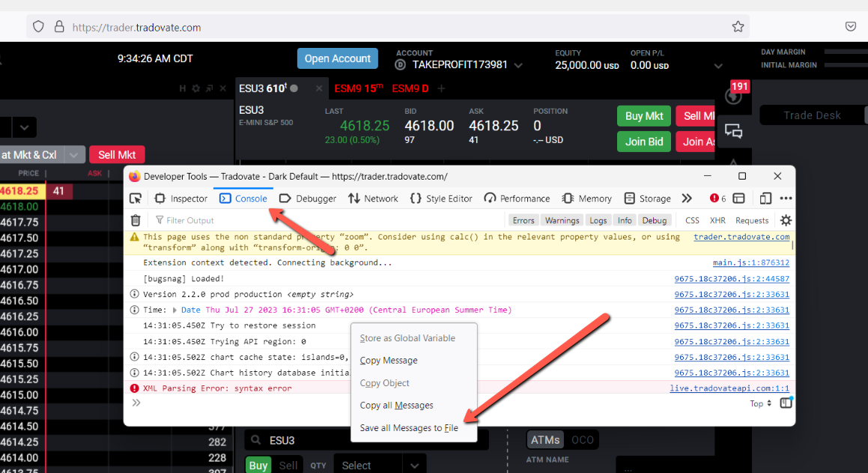Bookmark page with star icon
The height and width of the screenshot is (473, 868).
(x=738, y=26)
